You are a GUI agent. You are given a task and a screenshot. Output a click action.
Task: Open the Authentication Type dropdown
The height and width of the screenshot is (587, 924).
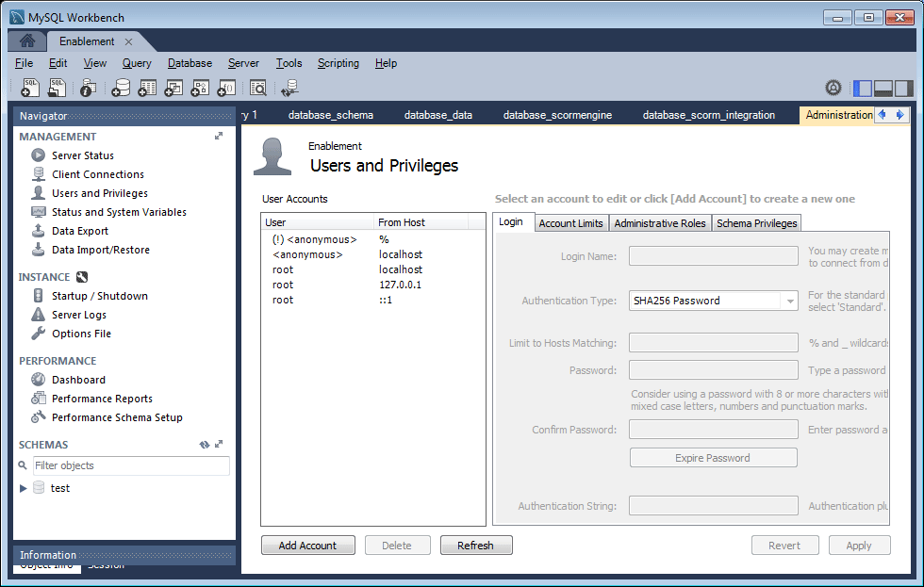coord(790,301)
